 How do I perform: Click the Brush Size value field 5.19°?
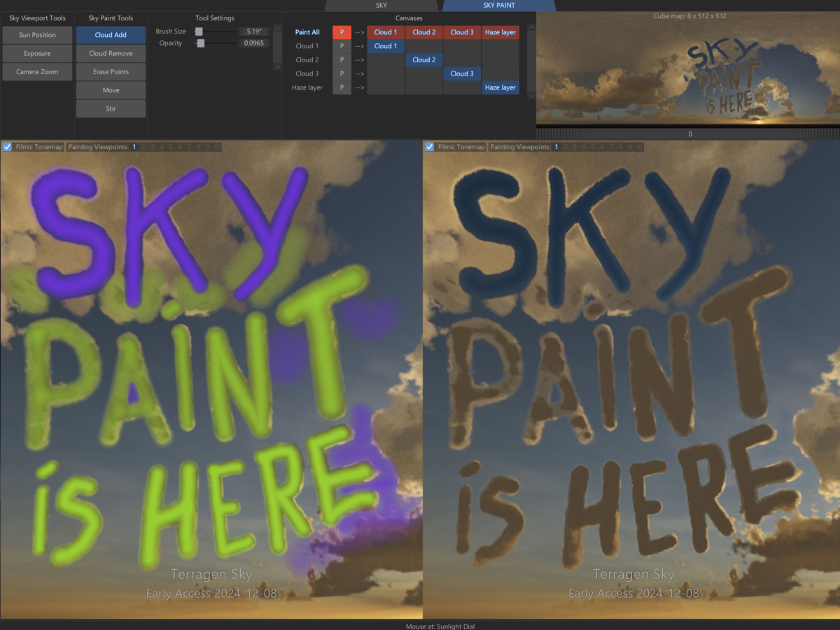(255, 31)
